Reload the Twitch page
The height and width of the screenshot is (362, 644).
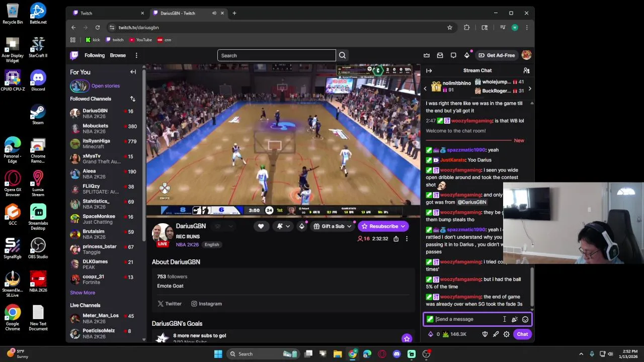(98, 28)
